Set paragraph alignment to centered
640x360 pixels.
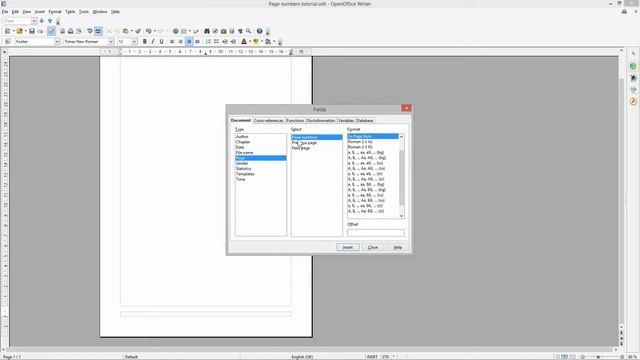point(180,42)
